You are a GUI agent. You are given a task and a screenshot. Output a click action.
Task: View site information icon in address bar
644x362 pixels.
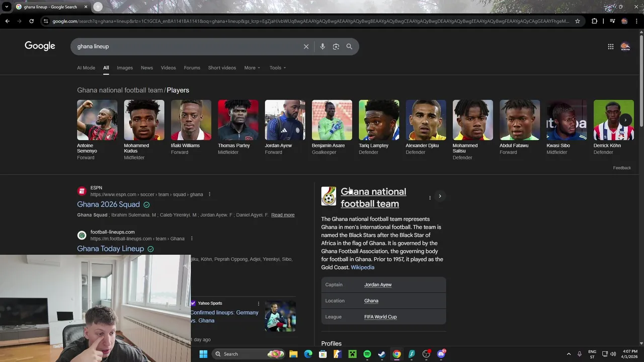[46, 21]
